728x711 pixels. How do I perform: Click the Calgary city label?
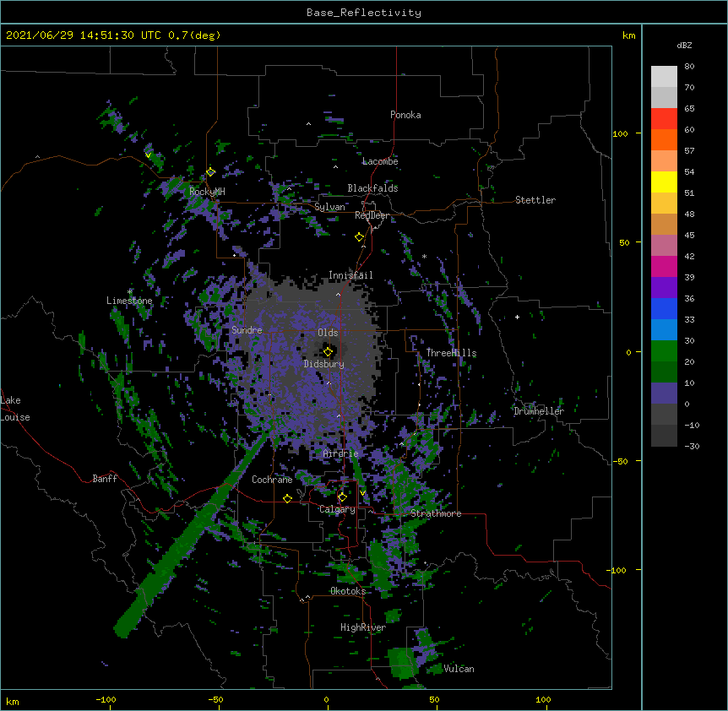tap(338, 509)
